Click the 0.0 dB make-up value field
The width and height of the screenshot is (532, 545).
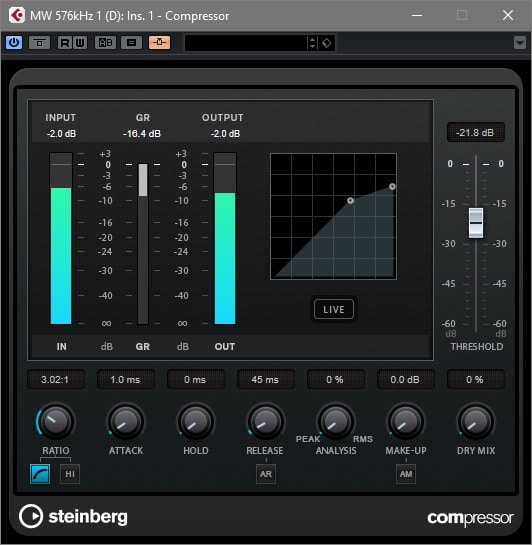(405, 379)
